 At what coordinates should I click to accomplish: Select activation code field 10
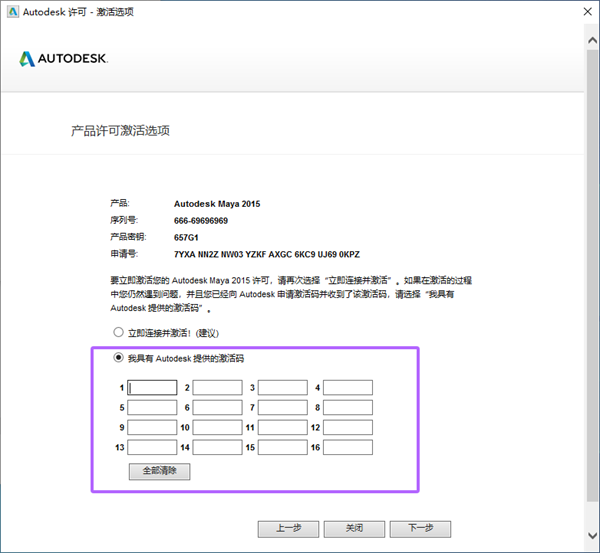(x=217, y=428)
